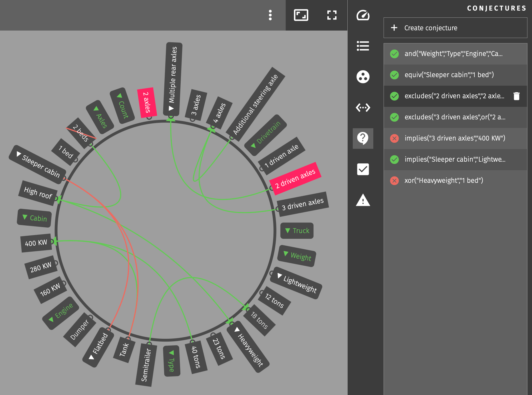
Task: Select the 1 driven axle node
Action: (x=281, y=156)
